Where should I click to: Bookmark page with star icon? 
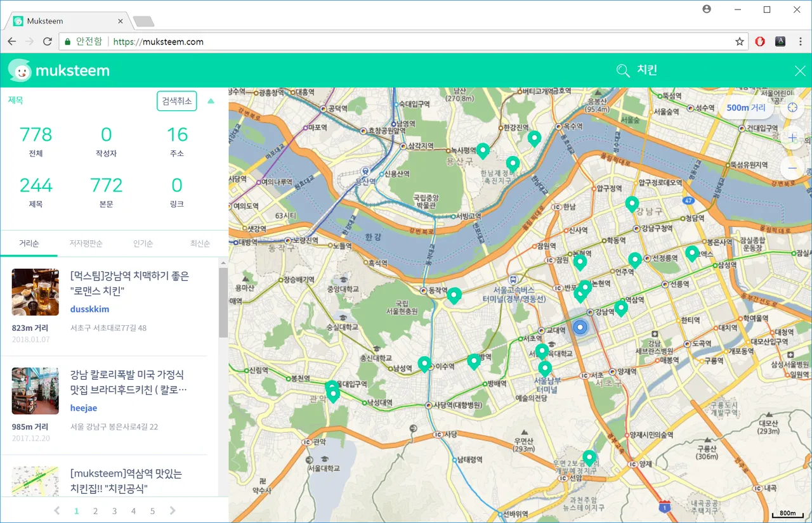coord(739,41)
